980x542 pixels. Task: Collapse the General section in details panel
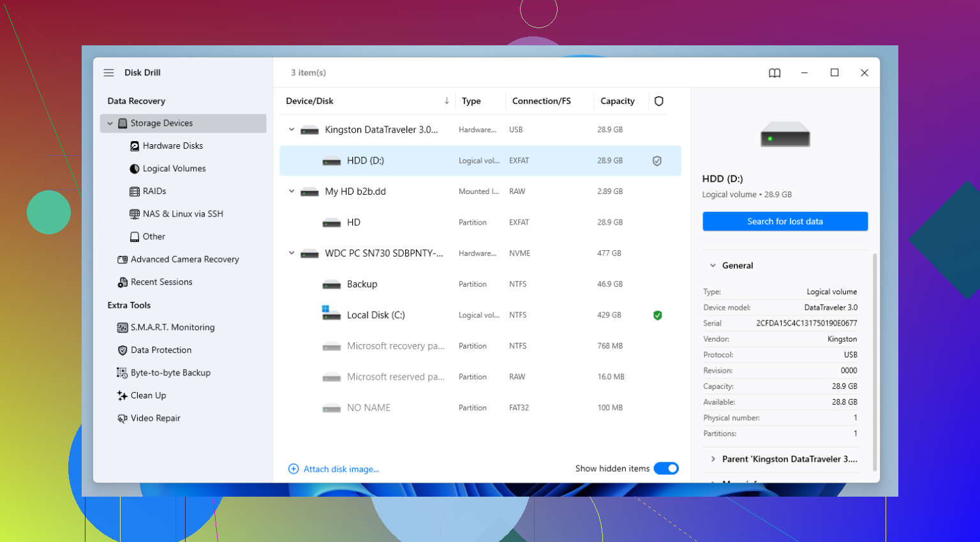coord(713,266)
